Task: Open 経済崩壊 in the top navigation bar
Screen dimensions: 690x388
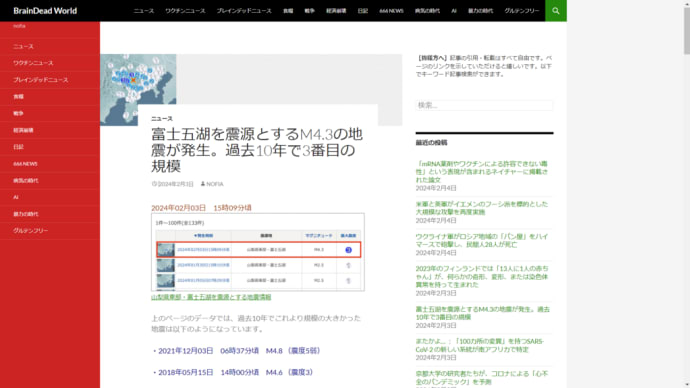Action: click(x=336, y=11)
